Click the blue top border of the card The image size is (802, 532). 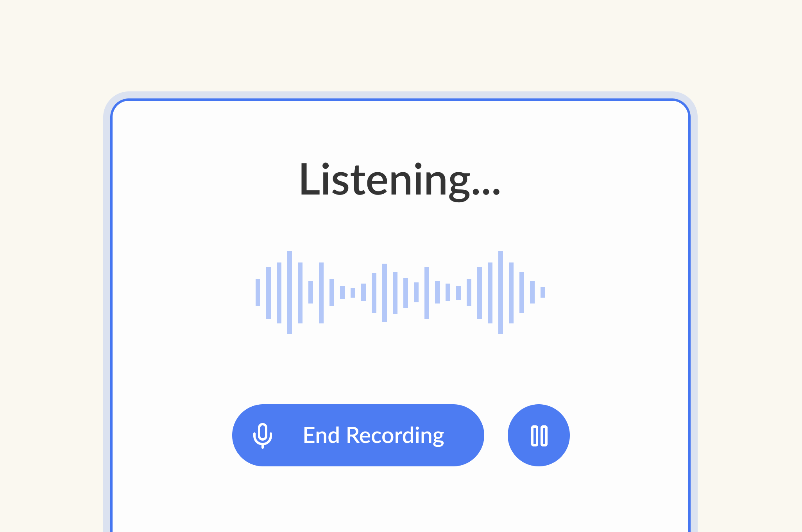(400, 100)
